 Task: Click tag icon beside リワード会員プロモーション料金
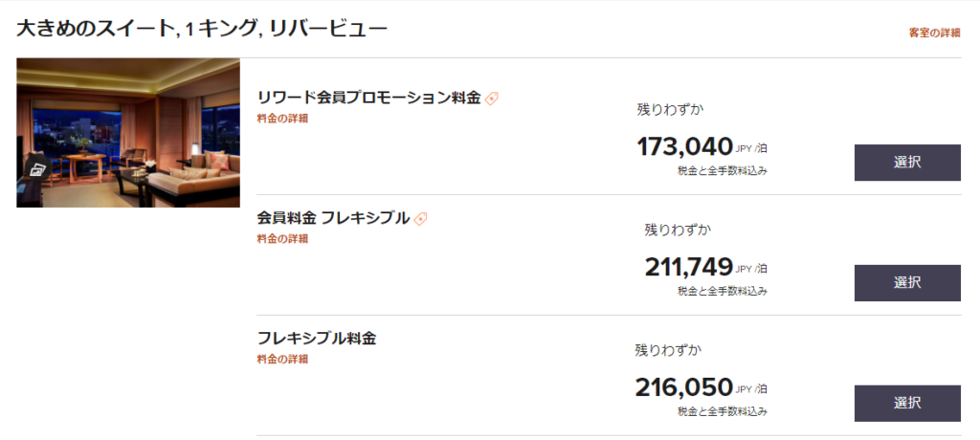pos(492,98)
